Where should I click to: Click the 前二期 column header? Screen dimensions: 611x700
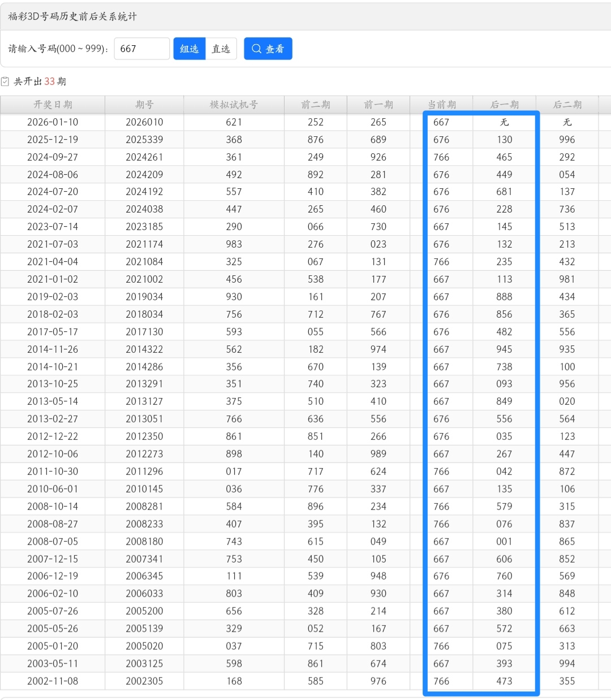(x=316, y=105)
